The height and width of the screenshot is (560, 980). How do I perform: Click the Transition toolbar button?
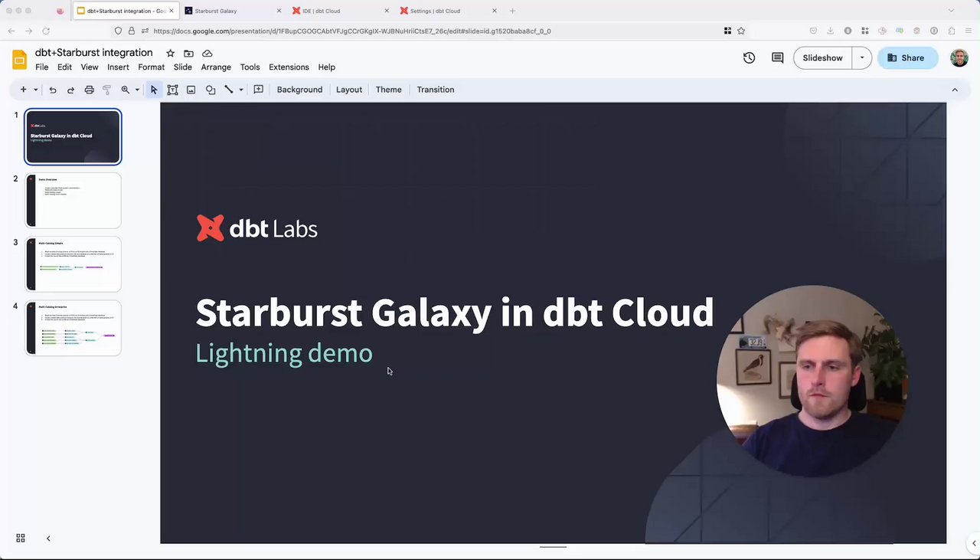436,90
